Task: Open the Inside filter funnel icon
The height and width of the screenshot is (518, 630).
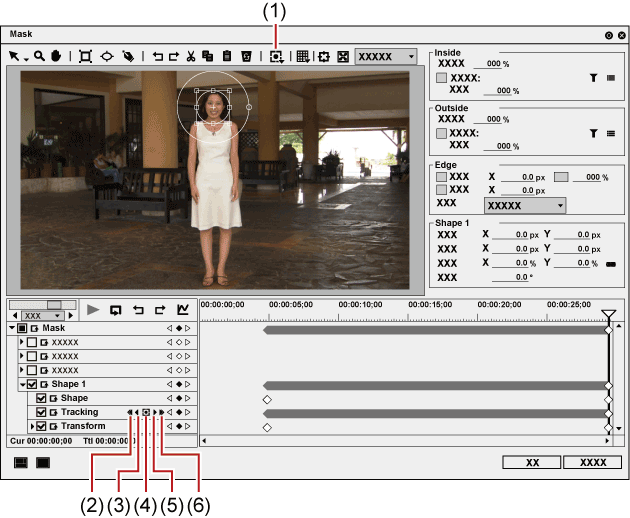Action: pos(593,78)
